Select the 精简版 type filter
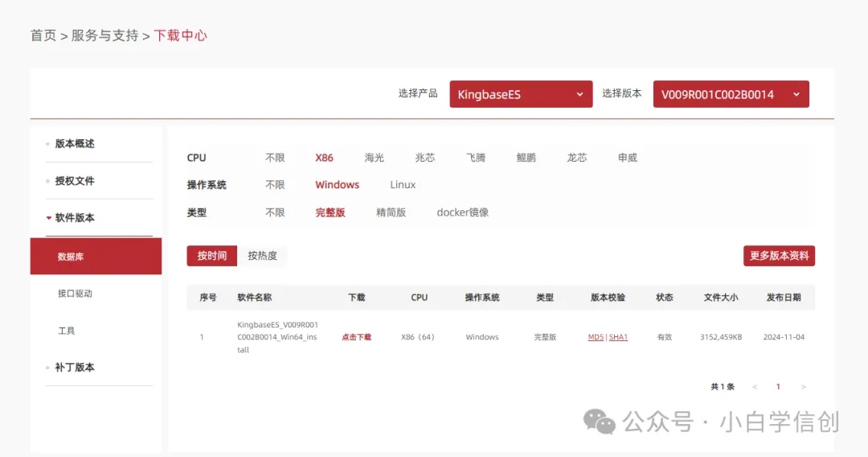 [x=391, y=212]
